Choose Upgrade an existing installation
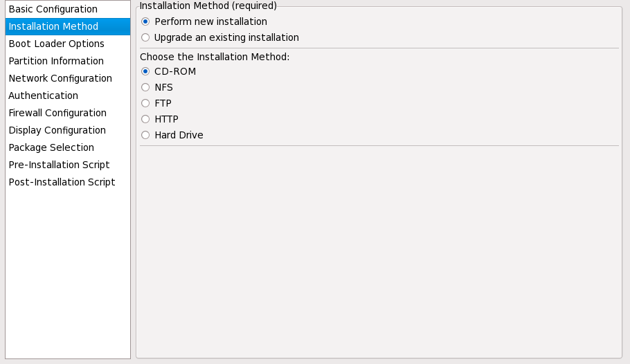The width and height of the screenshot is (630, 364). click(x=145, y=38)
